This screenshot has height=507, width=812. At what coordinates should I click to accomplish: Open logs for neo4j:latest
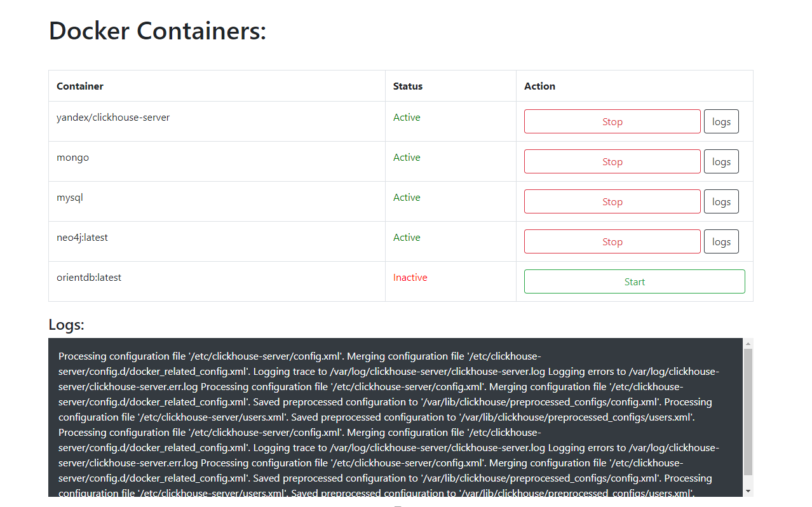coord(721,241)
